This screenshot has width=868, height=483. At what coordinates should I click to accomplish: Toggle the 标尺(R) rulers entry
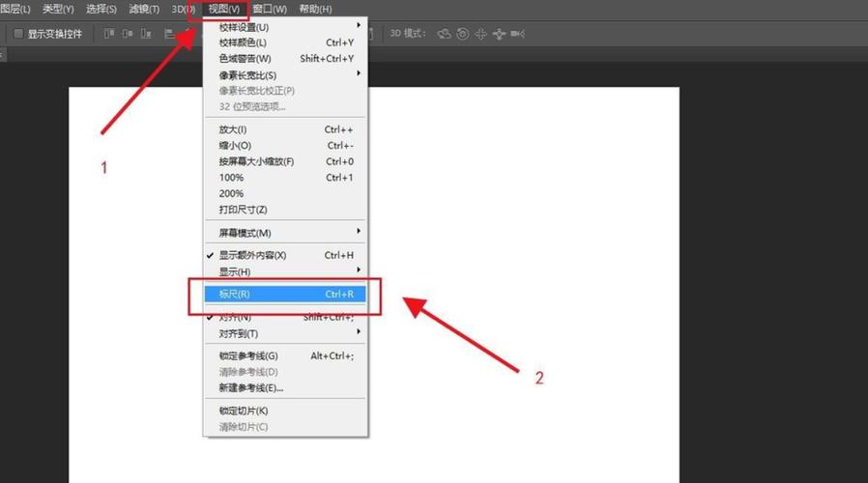(x=285, y=294)
